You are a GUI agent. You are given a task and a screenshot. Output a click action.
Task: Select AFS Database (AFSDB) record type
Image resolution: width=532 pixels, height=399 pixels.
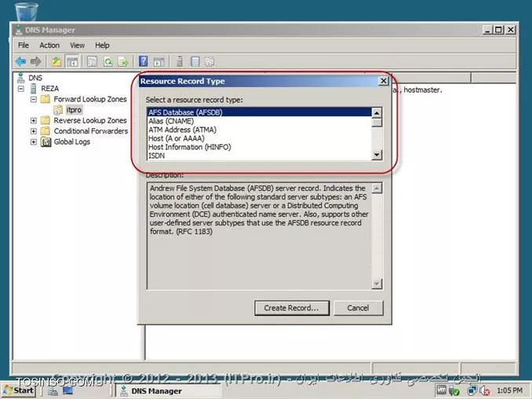coord(260,112)
